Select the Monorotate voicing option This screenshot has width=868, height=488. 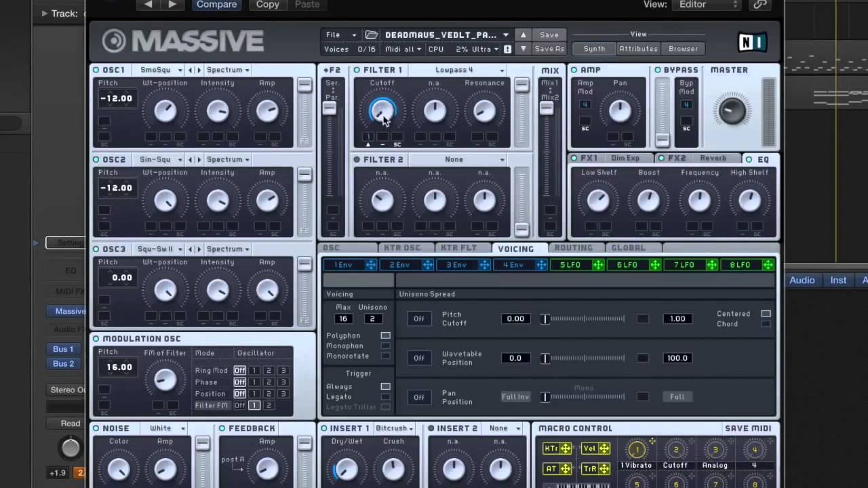385,356
